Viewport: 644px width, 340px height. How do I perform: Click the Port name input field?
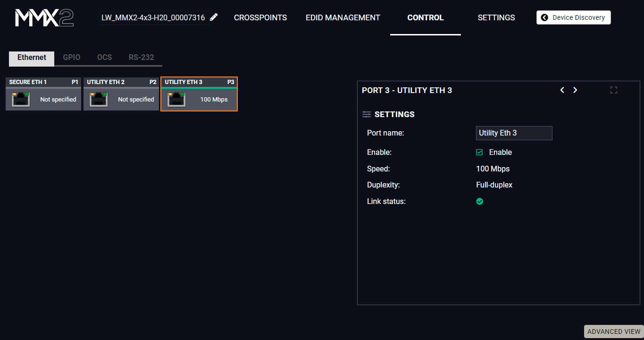tap(514, 133)
